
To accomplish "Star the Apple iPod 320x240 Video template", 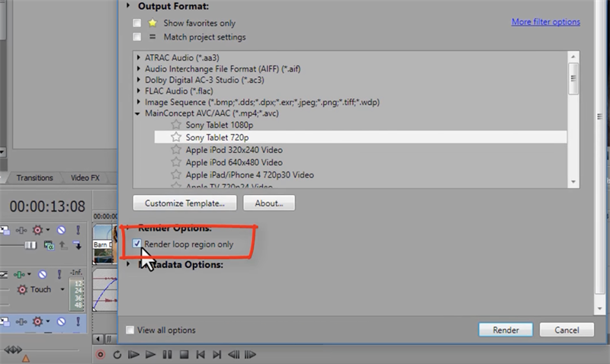I will [176, 149].
